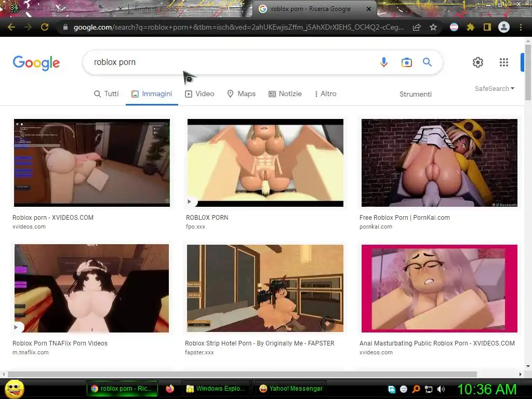Switch to the Notizie tab
Image resolution: width=532 pixels, height=399 pixels.
(285, 94)
